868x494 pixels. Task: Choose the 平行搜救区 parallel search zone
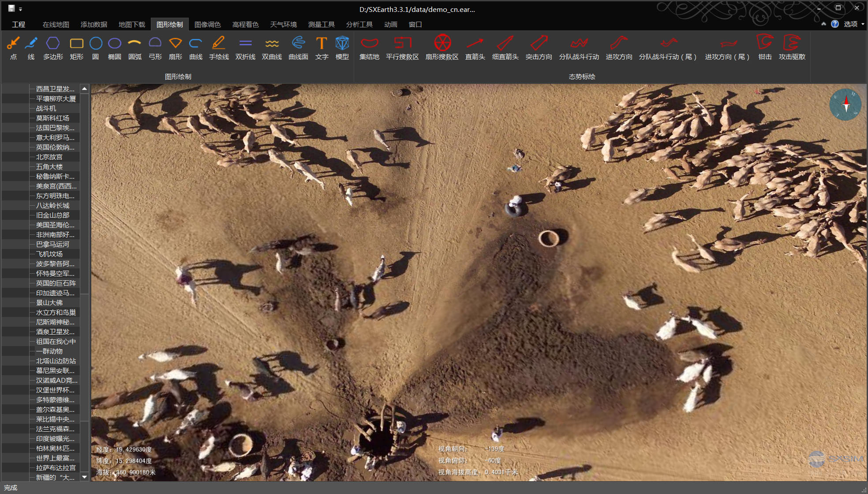point(403,48)
